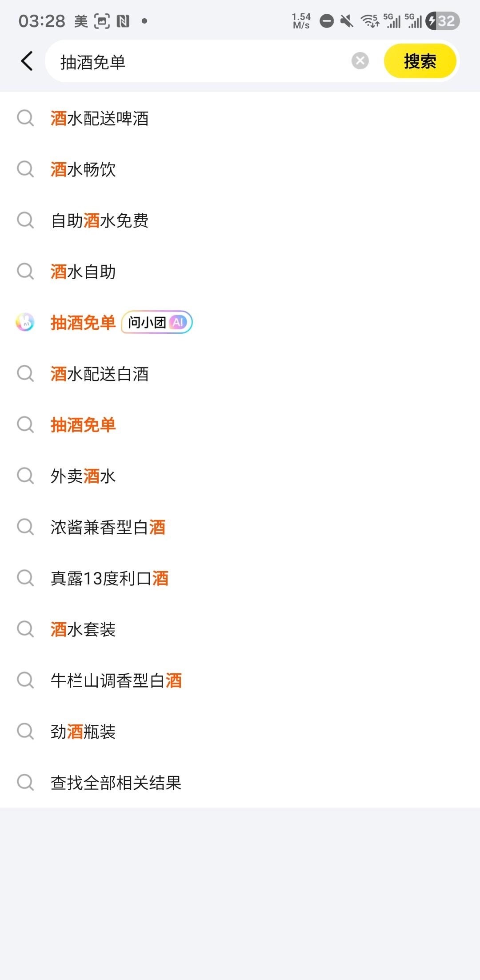Select the suggestion 酒水配送啤酒
This screenshot has height=980, width=480.
(x=100, y=119)
